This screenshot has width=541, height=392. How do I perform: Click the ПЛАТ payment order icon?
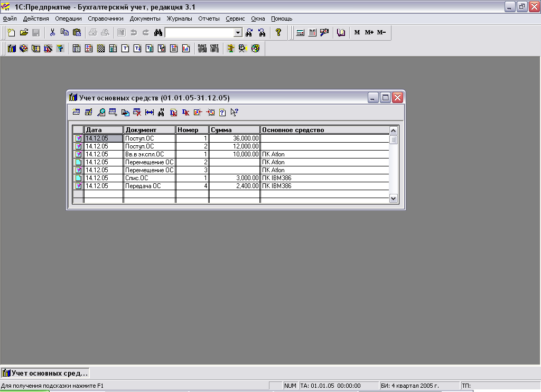click(x=202, y=48)
